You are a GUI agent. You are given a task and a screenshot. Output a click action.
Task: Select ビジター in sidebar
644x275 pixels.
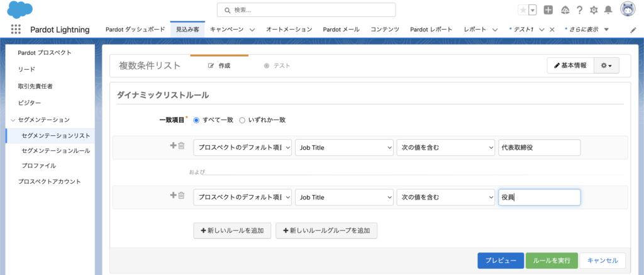tap(29, 103)
